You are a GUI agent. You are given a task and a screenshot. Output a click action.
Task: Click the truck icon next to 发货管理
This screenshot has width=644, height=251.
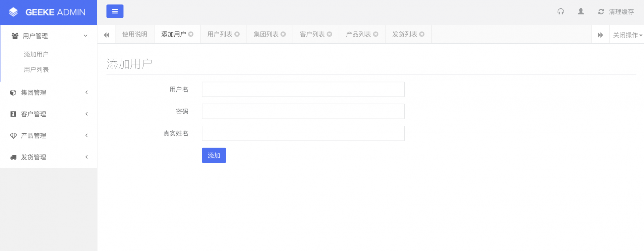tap(13, 157)
